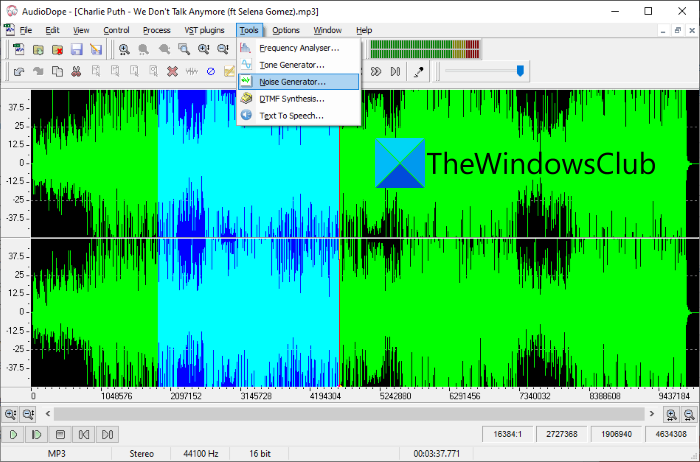Click the scissors cut icon
Viewport: 700px width, 462px height.
point(76,71)
